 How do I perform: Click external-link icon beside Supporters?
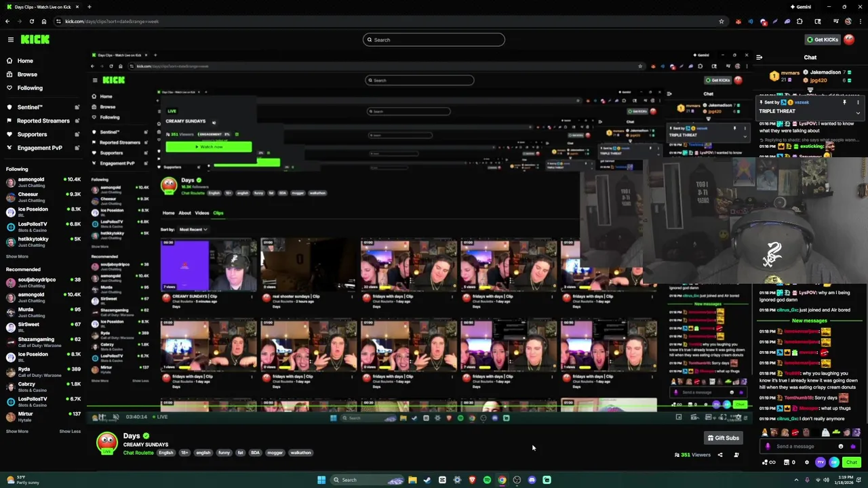coord(77,134)
